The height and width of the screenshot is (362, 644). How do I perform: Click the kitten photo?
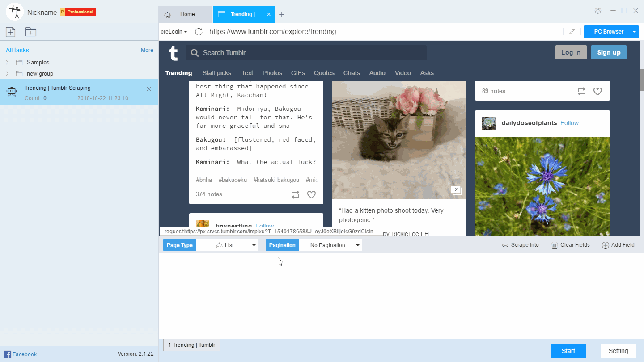399,140
